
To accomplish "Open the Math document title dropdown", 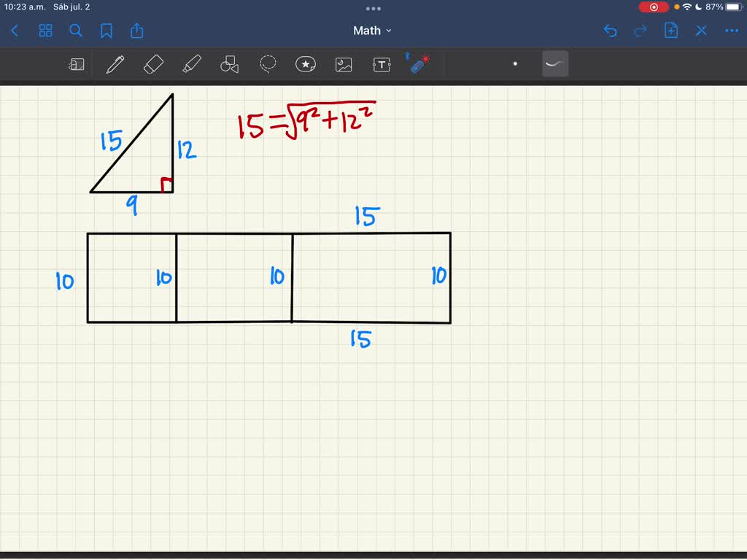I will 372,31.
